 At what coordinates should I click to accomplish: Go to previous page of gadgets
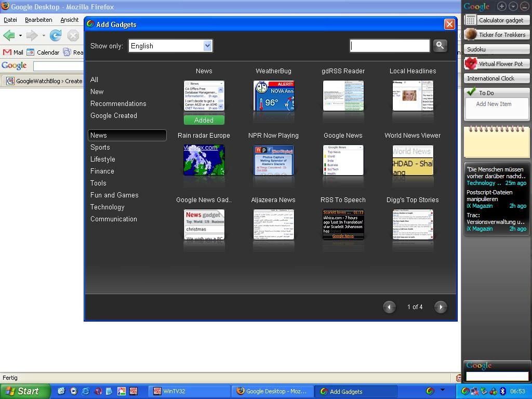[389, 307]
